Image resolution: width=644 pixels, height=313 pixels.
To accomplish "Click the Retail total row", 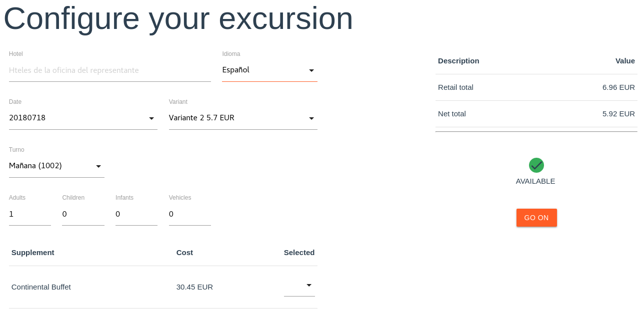I will pos(536,87).
